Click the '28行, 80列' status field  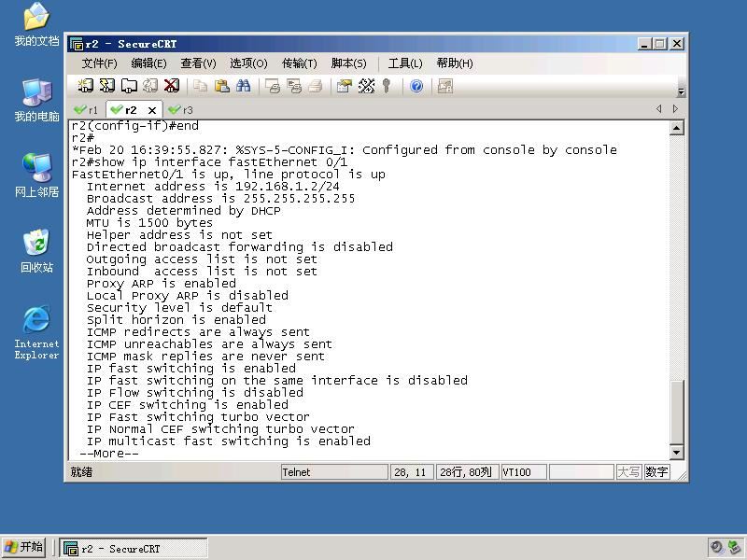(x=467, y=472)
